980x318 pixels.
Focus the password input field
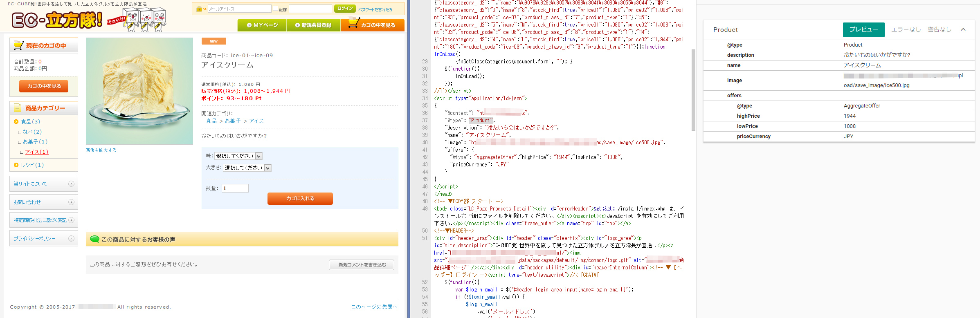tap(310, 9)
